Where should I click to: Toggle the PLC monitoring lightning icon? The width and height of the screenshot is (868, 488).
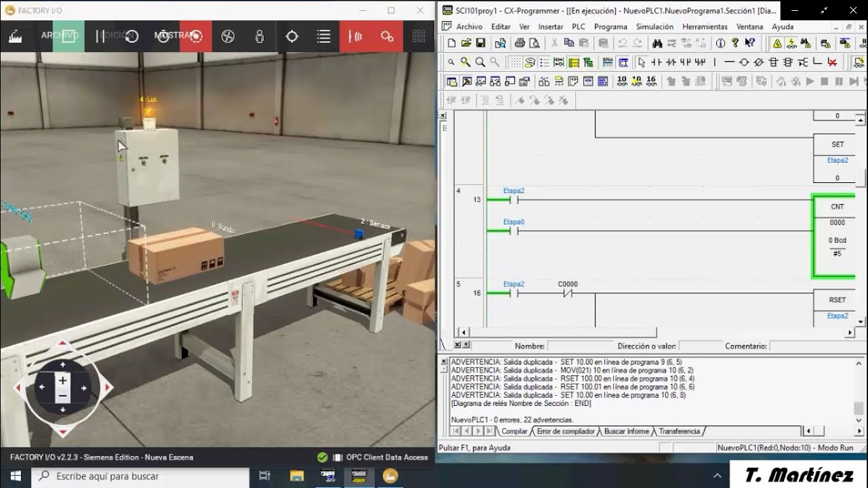[791, 43]
